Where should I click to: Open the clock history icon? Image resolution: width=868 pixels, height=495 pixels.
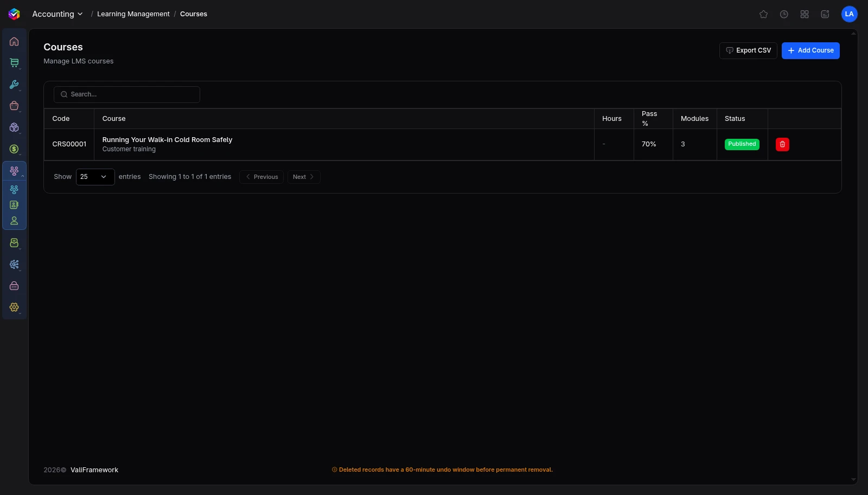pyautogui.click(x=784, y=14)
